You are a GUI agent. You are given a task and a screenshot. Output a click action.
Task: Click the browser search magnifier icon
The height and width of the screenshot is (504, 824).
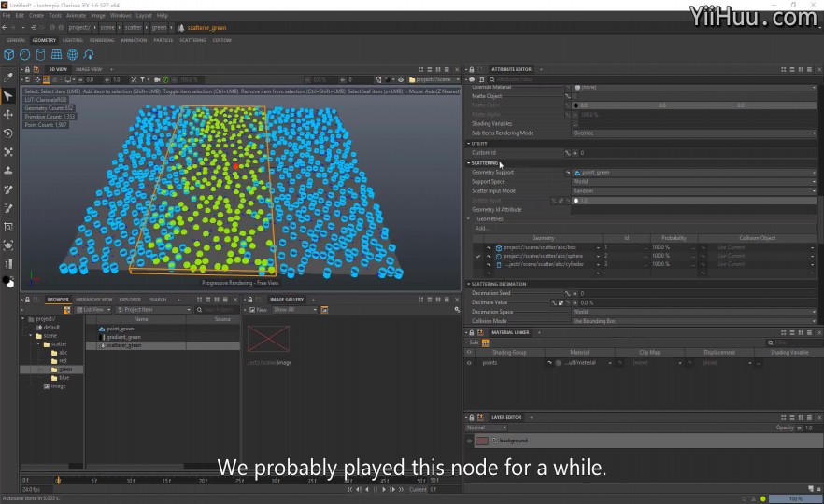[x=200, y=310]
